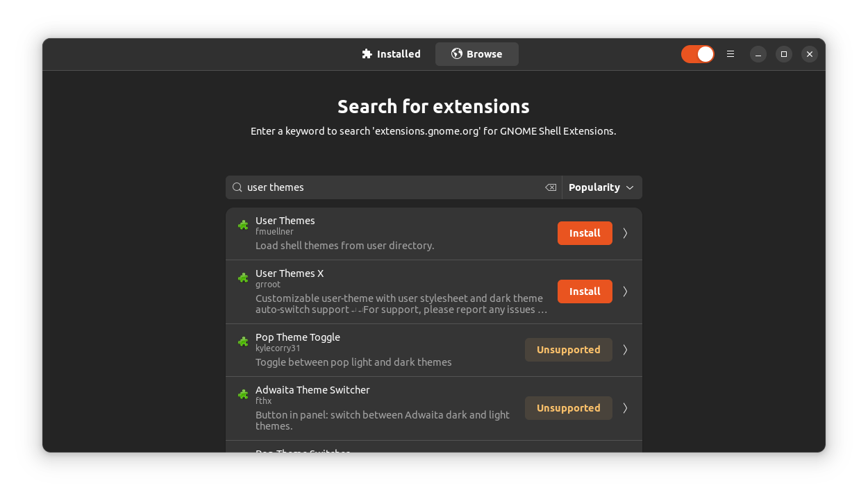Select the Browse tab
868x499 pixels.
pyautogui.click(x=476, y=53)
